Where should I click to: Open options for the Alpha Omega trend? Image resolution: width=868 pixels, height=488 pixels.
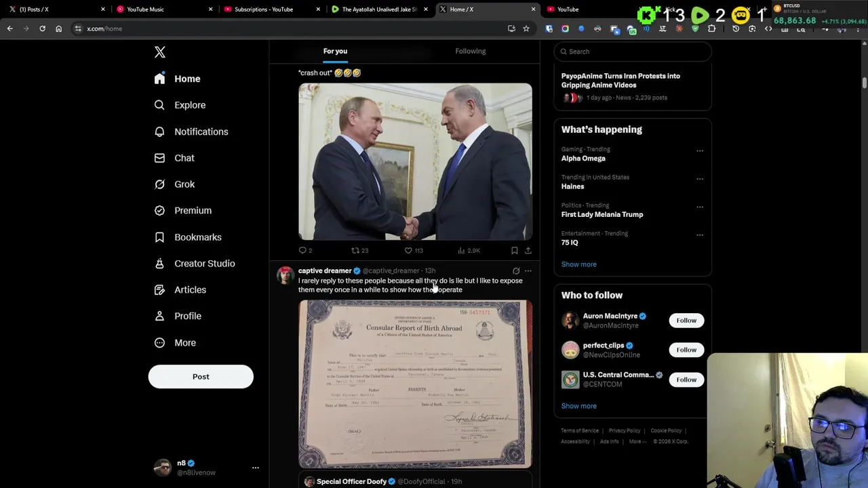pos(700,151)
